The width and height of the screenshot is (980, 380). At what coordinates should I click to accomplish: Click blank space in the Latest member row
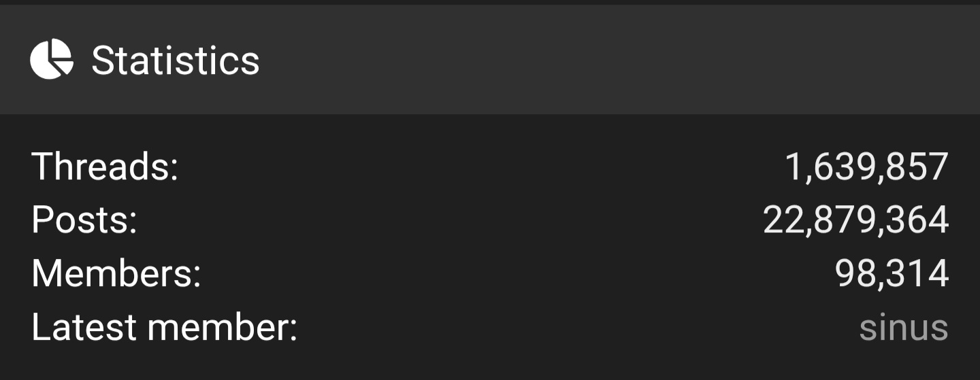click(x=578, y=328)
